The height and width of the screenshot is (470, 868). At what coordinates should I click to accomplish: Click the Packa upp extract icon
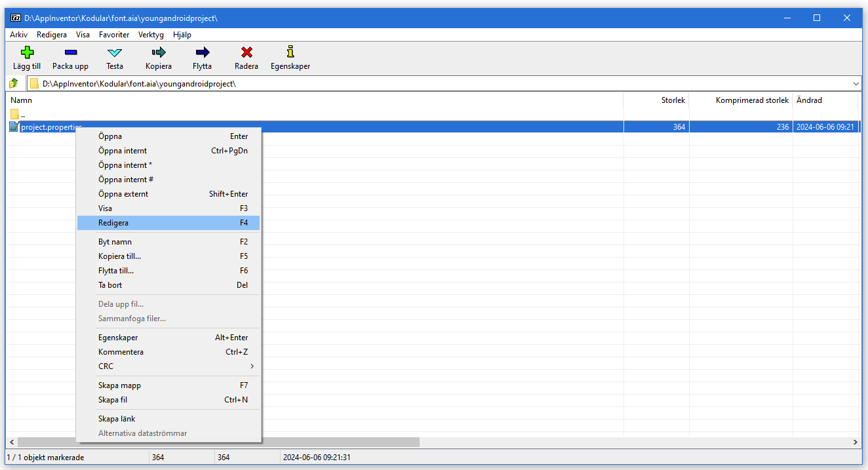click(x=70, y=53)
